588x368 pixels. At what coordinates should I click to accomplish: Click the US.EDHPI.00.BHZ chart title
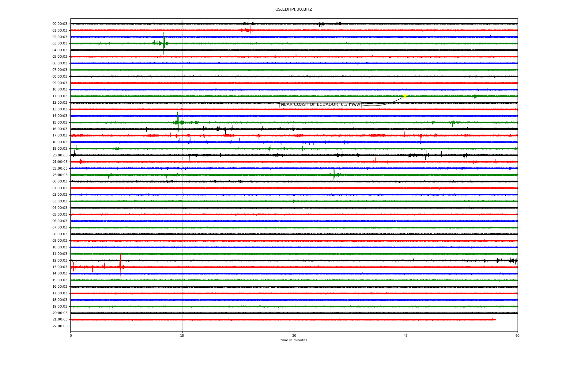294,10
